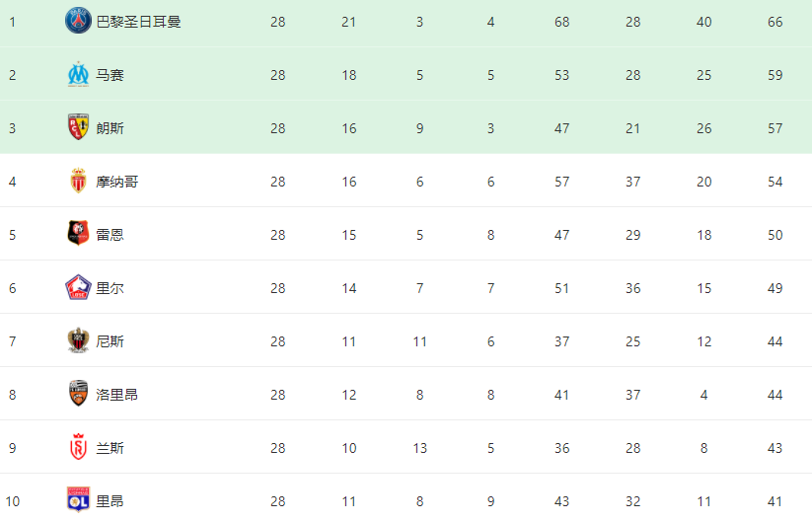Click the Monaco club crest

point(78,181)
